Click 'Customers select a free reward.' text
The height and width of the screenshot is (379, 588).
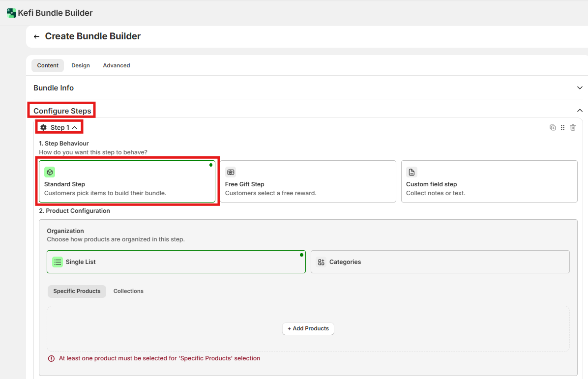click(x=271, y=193)
